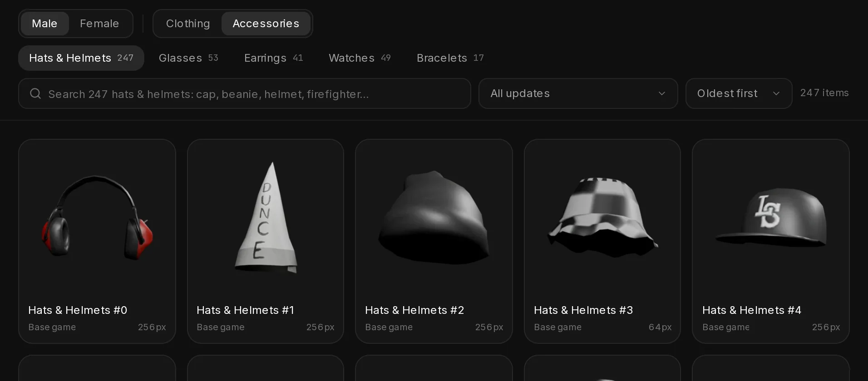The width and height of the screenshot is (868, 381).
Task: Open the All updates dropdown
Action: tap(578, 93)
